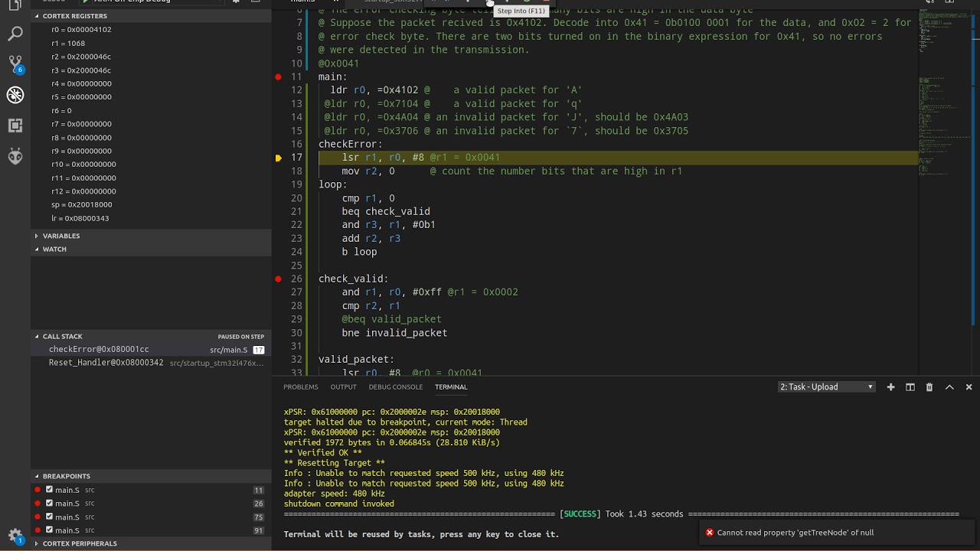Maximize the panel with the up chevron
The height and width of the screenshot is (551, 980).
click(949, 387)
